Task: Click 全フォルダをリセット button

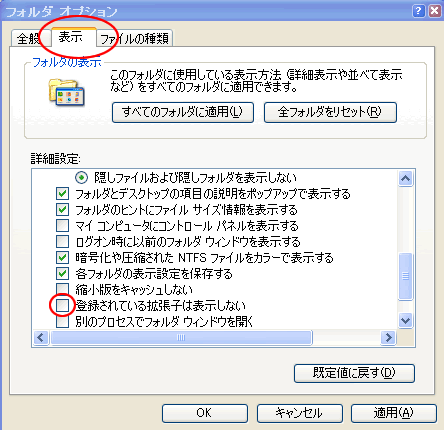Action: (x=330, y=112)
